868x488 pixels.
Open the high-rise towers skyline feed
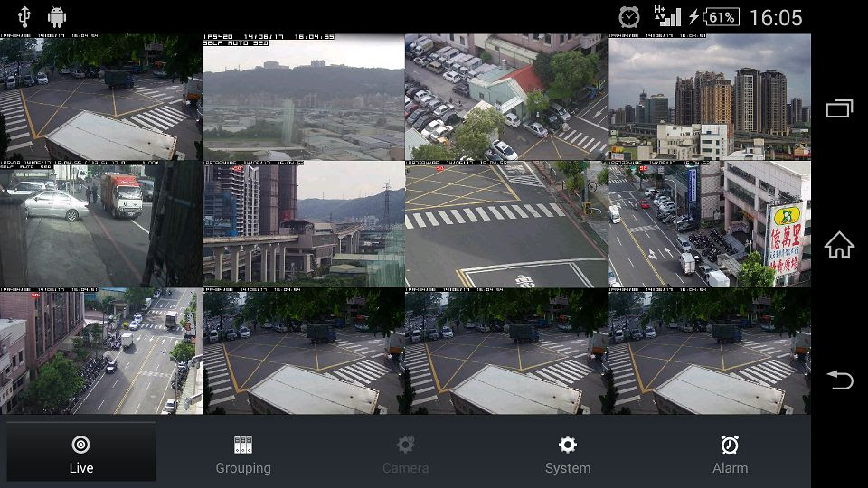(x=709, y=98)
